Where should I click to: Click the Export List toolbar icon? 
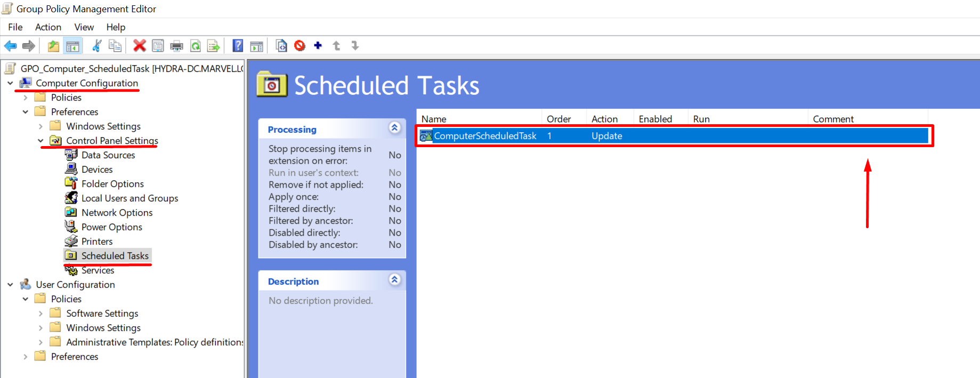tap(213, 46)
